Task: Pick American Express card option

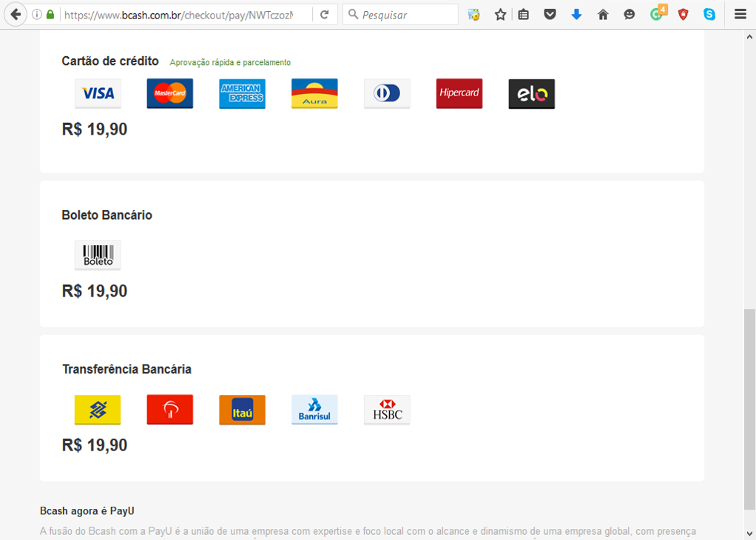Action: click(243, 93)
